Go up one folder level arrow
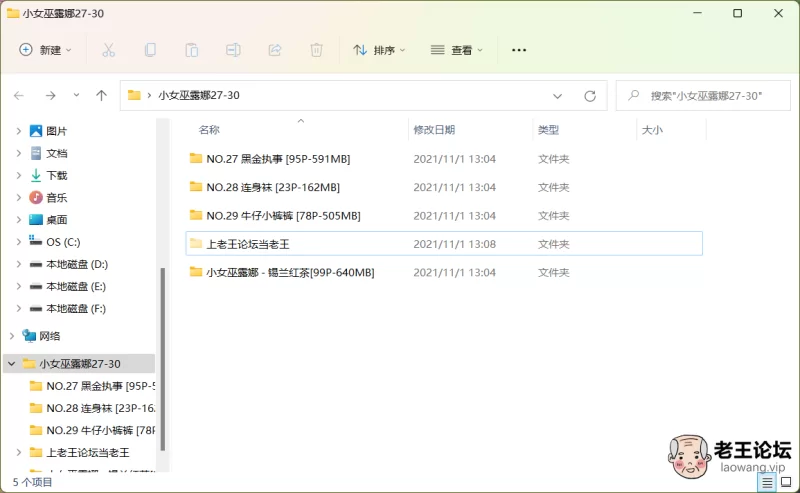The image size is (800, 493). [102, 95]
